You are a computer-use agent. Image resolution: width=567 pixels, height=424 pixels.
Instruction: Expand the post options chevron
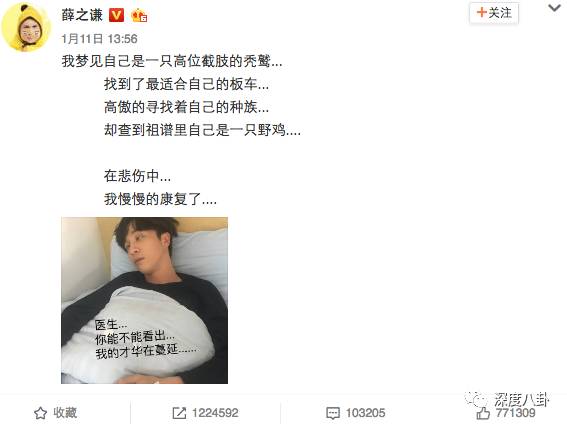(554, 8)
